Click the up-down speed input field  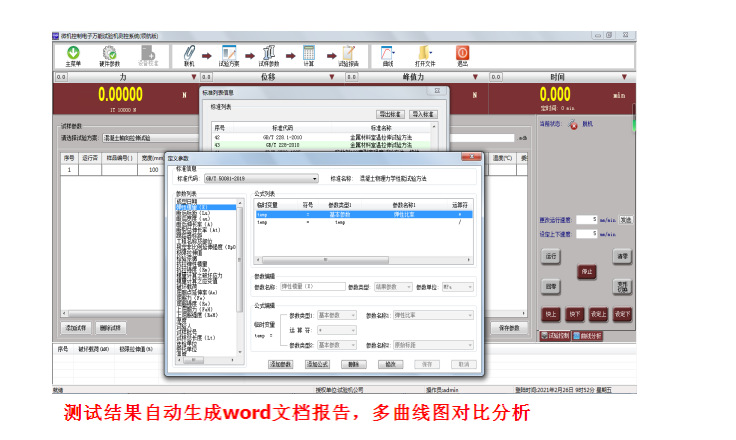click(x=587, y=234)
